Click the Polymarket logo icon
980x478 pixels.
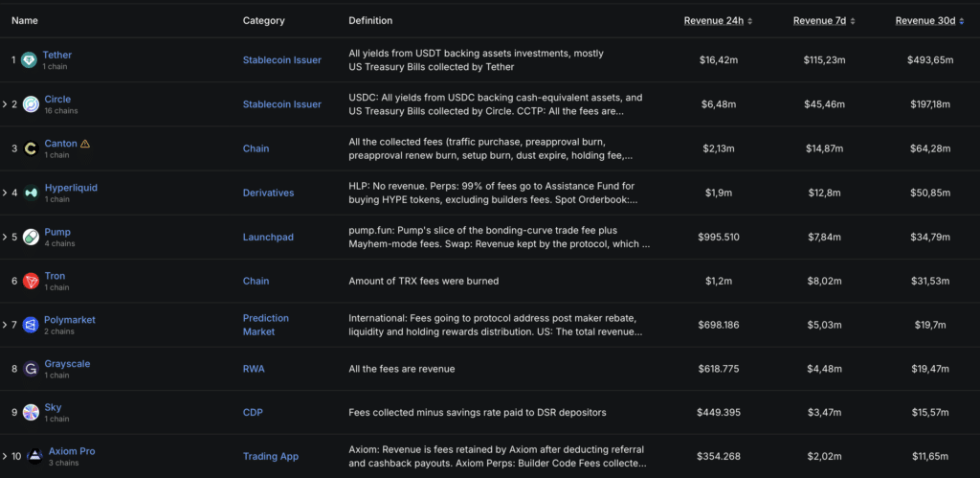pyautogui.click(x=31, y=325)
